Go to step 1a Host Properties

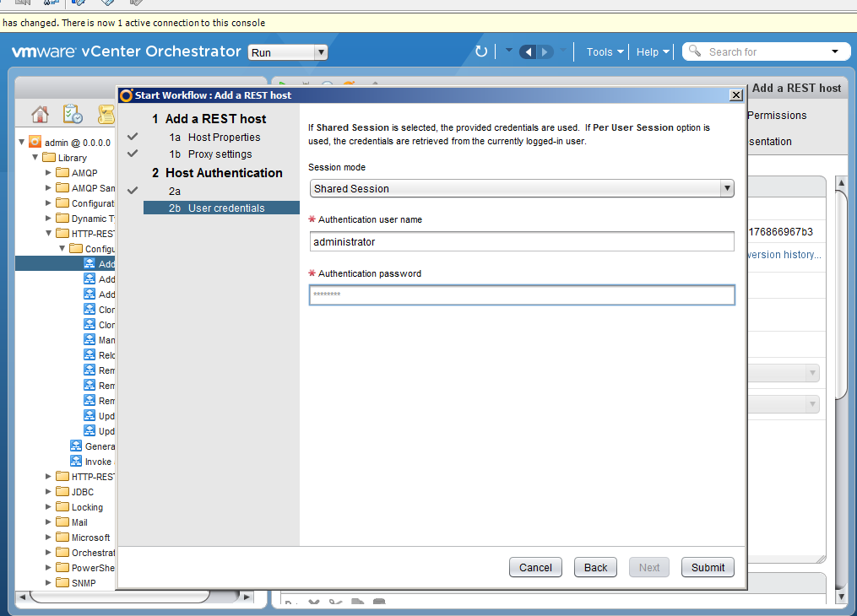(214, 137)
